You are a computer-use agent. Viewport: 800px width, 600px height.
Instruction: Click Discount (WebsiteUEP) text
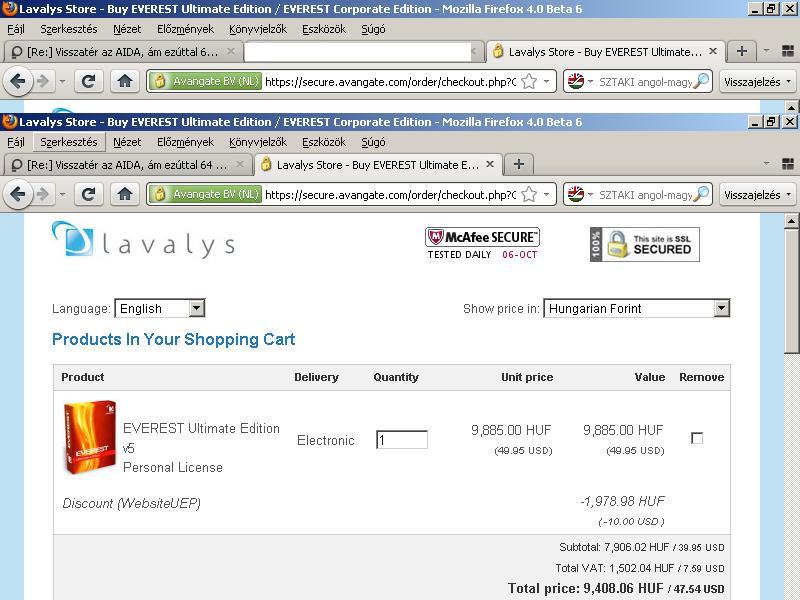tap(131, 504)
